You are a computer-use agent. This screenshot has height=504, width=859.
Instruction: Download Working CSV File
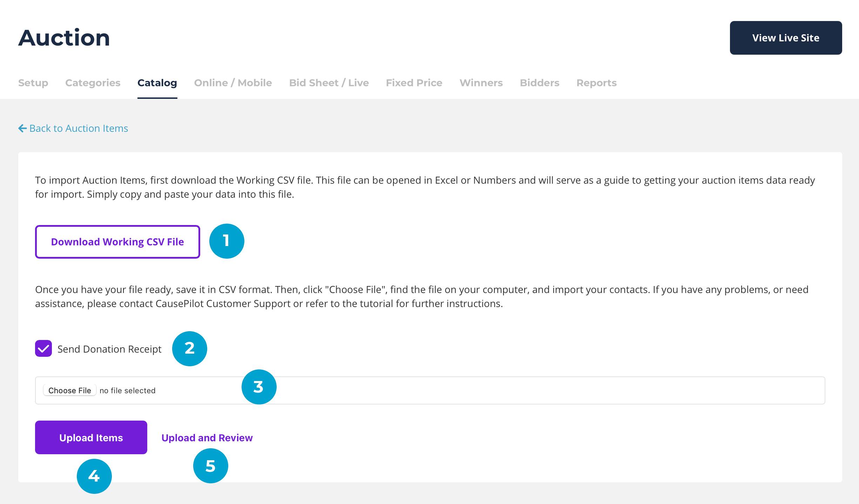click(117, 242)
